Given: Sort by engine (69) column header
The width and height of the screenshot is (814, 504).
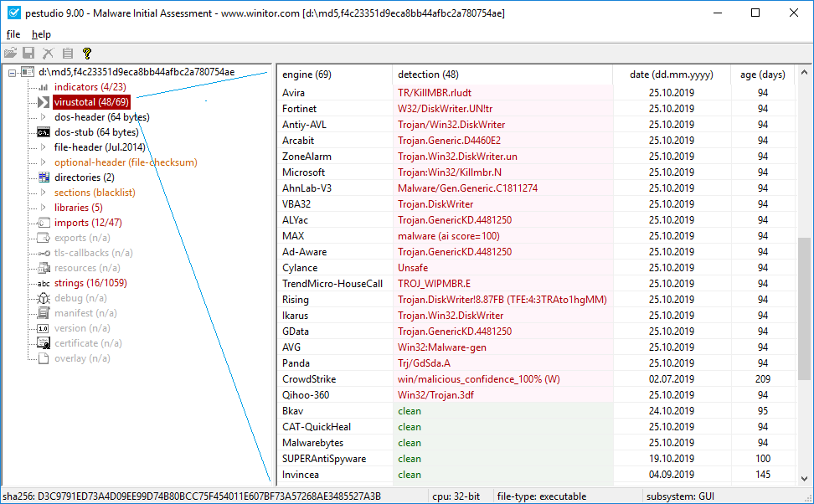Looking at the screenshot, I should [x=335, y=75].
